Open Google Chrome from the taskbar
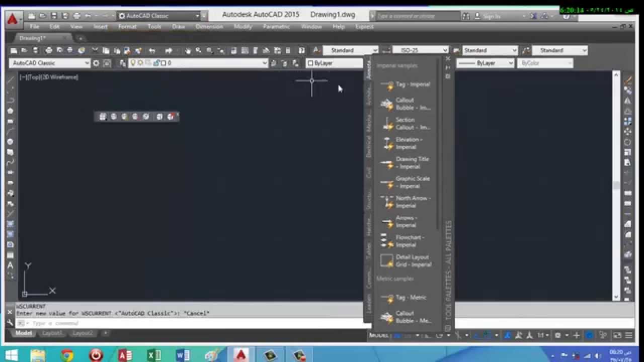 pos(67,355)
